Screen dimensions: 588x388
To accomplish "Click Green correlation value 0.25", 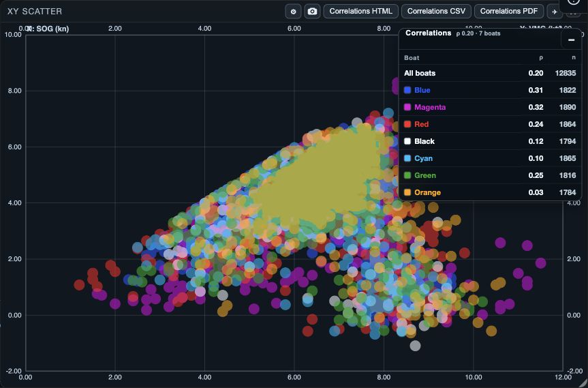I will (x=536, y=175).
